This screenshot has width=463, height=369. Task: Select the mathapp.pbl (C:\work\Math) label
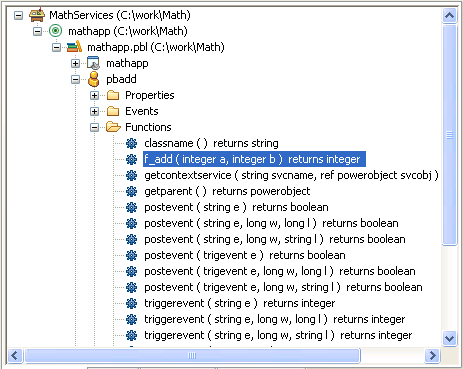[x=156, y=47]
